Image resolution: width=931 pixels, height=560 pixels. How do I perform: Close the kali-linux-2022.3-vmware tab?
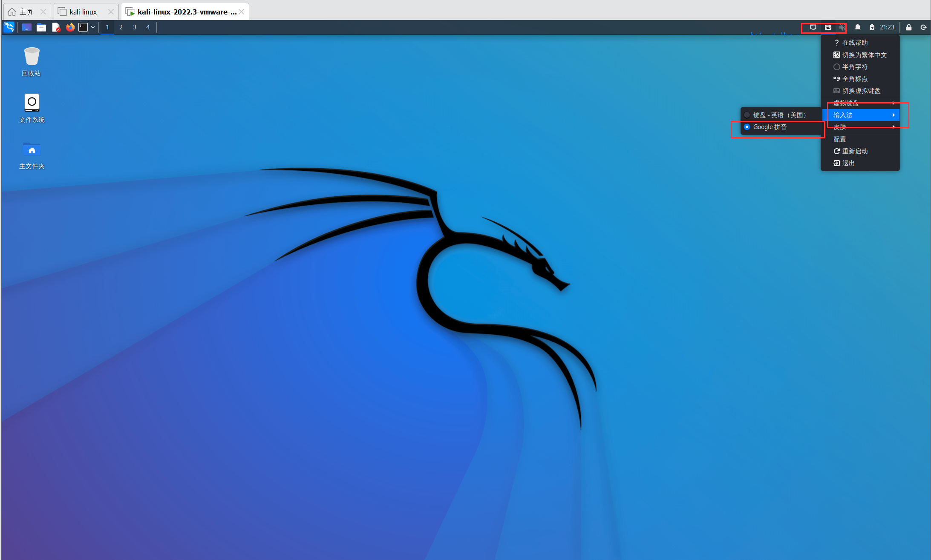pyautogui.click(x=242, y=12)
